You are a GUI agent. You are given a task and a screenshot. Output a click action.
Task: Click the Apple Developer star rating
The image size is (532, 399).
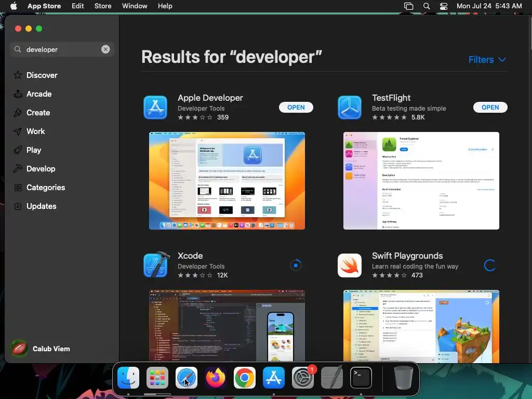[x=195, y=117]
